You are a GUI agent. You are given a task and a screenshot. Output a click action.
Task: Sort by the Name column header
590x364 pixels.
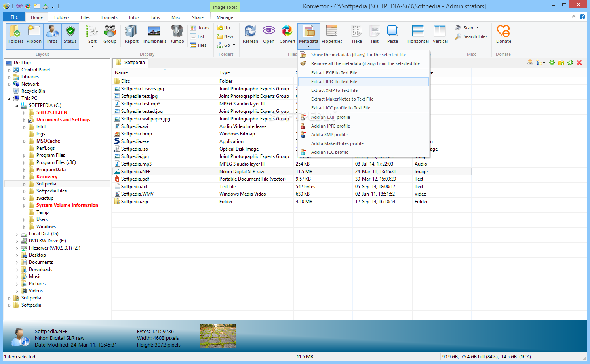click(165, 72)
